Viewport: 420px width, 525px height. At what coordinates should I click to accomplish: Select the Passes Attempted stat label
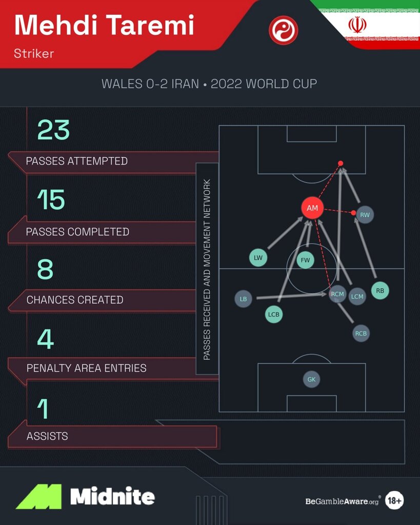tap(77, 161)
